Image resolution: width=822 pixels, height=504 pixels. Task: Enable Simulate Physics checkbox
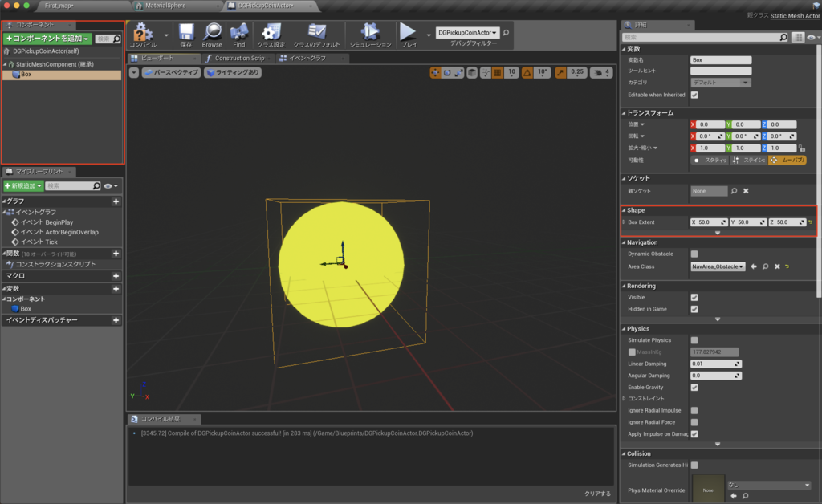point(694,340)
